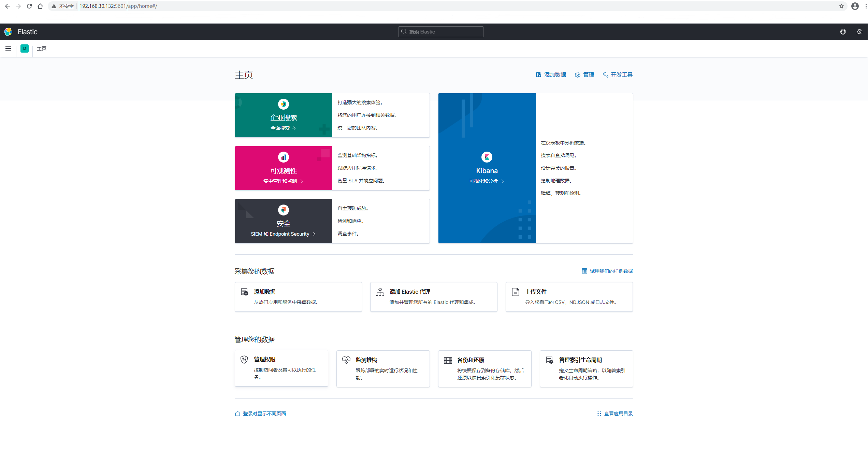The height and width of the screenshot is (461, 868).
Task: Bookmark page with star icon
Action: 841,6
